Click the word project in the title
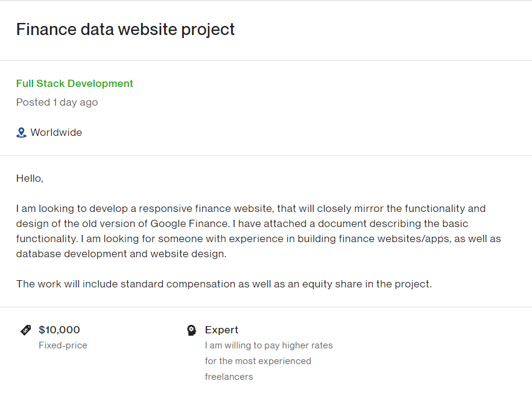The width and height of the screenshot is (532, 413). point(207,30)
